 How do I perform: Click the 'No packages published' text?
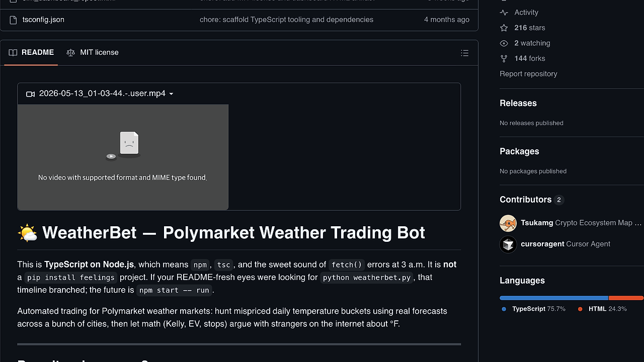(533, 171)
